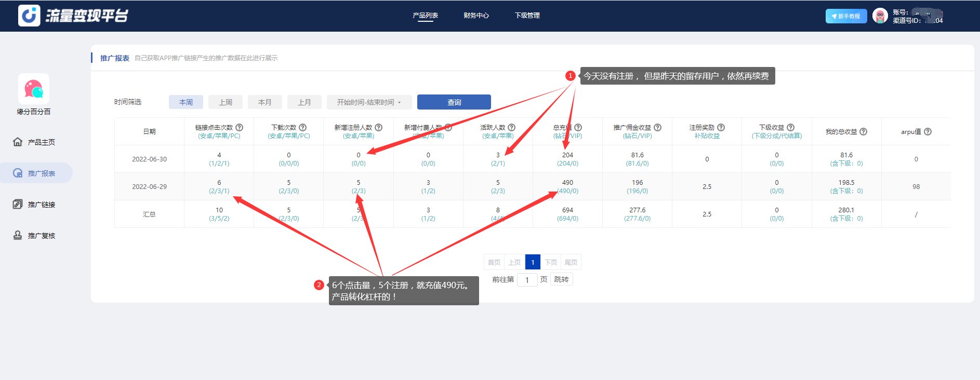Click help icon next to 我的总收益

coord(864,131)
